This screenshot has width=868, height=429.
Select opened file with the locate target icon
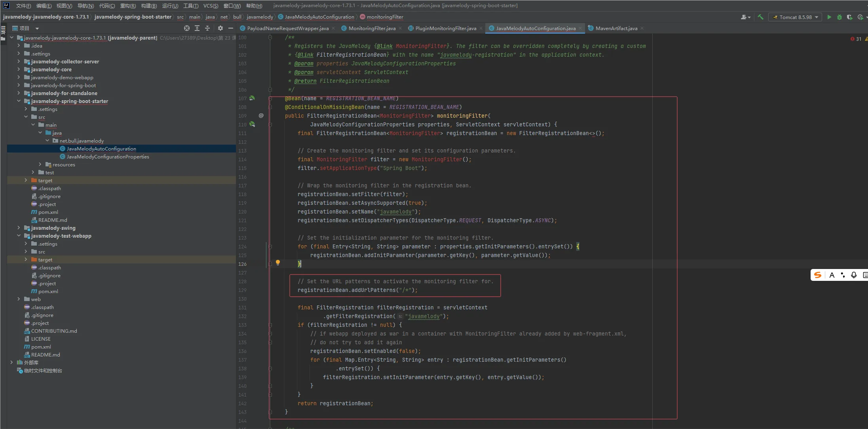pyautogui.click(x=187, y=28)
